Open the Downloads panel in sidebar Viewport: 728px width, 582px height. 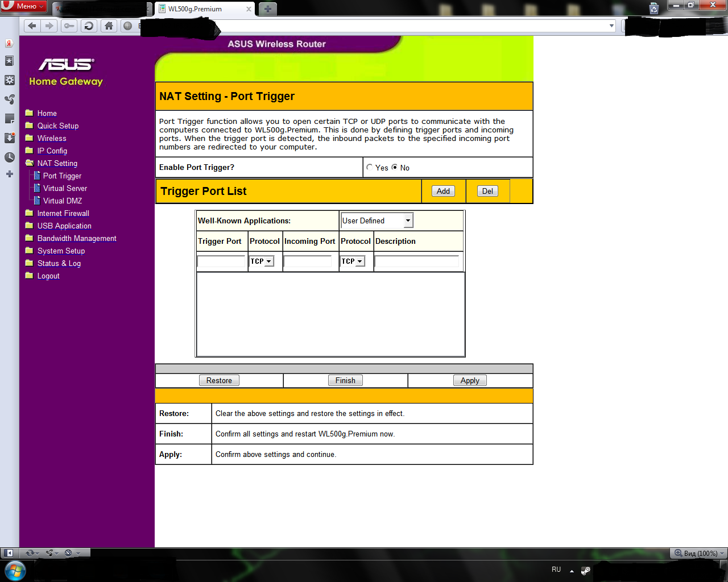coord(9,138)
